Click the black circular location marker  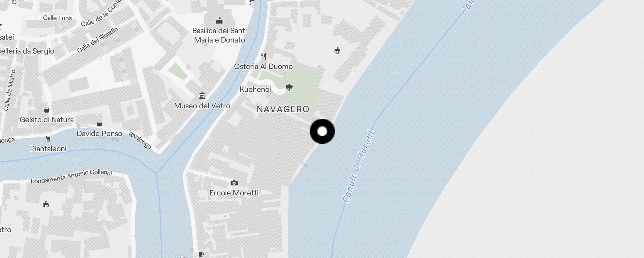pos(322,131)
